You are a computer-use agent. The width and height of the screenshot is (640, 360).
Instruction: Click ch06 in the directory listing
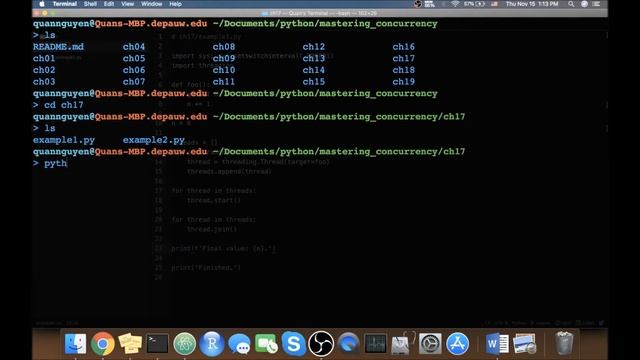coord(134,70)
